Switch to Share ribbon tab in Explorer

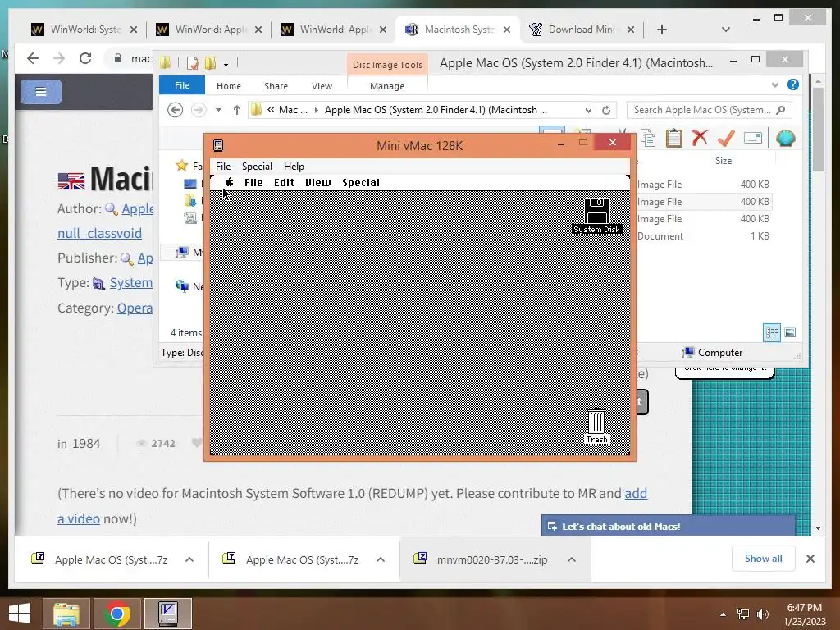[x=276, y=85]
